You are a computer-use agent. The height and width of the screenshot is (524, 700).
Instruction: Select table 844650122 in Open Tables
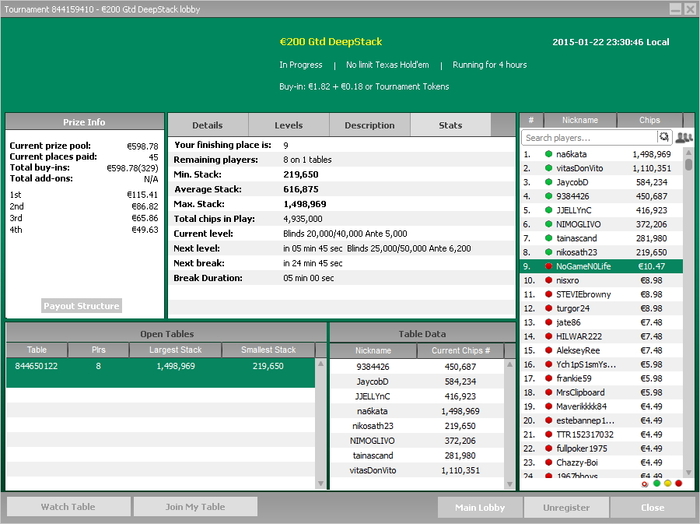click(36, 367)
